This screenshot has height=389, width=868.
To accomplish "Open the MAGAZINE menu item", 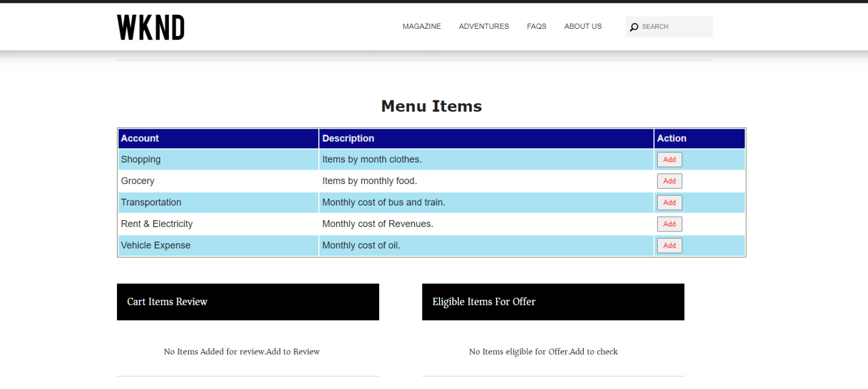I will pos(421,26).
